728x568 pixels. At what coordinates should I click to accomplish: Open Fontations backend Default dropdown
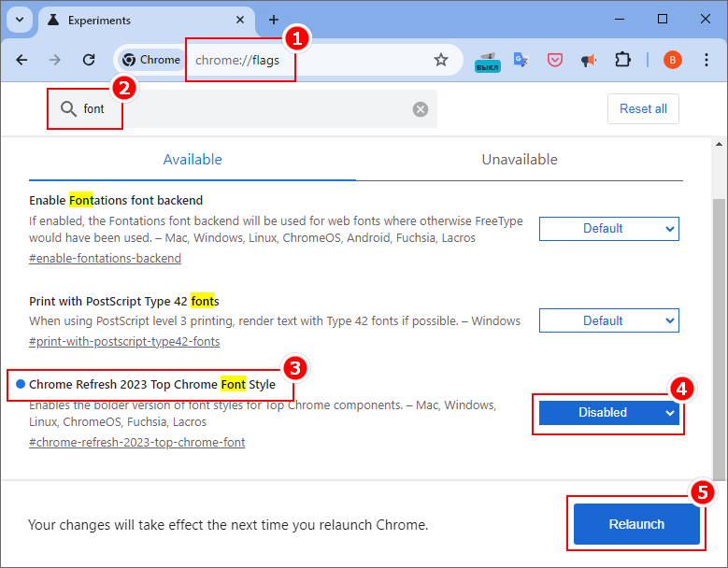point(609,229)
